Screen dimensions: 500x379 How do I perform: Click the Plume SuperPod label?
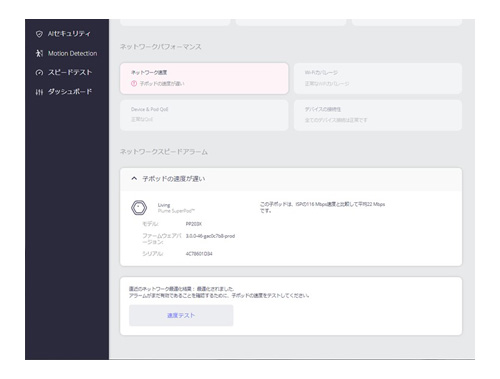tap(176, 211)
